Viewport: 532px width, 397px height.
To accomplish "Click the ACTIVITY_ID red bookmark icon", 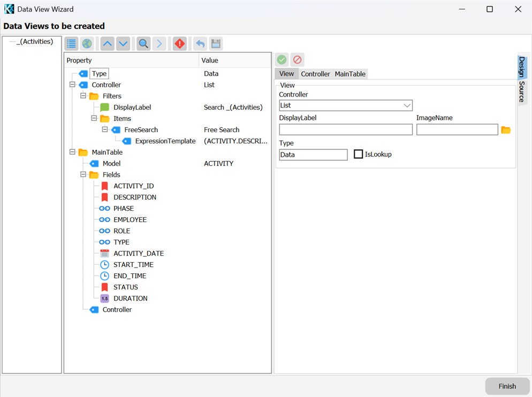I will point(105,186).
